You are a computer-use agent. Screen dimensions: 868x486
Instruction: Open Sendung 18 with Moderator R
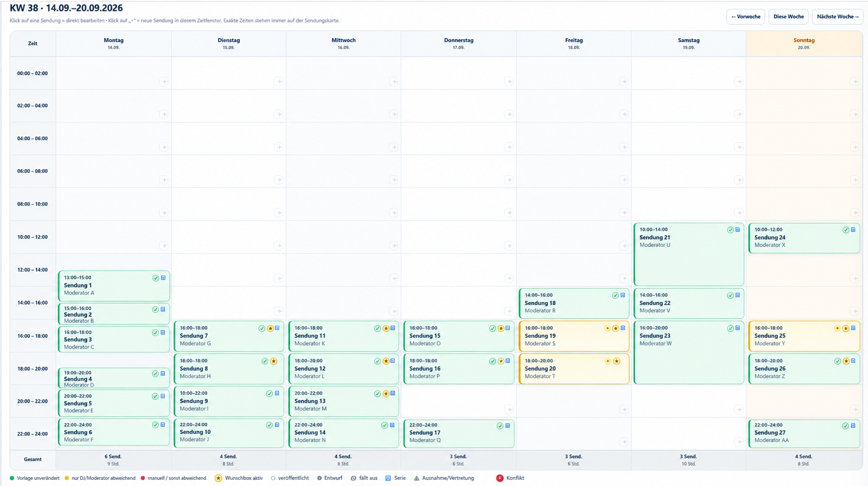tap(574, 303)
